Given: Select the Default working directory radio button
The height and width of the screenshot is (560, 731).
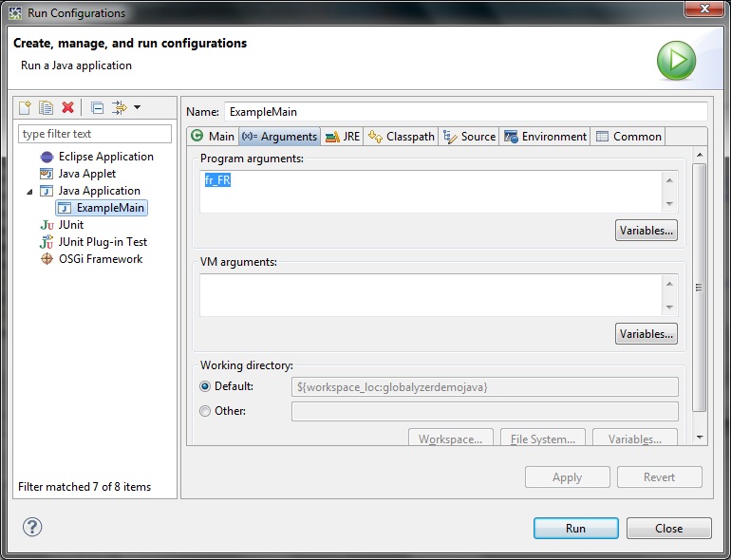Looking at the screenshot, I should point(205,386).
